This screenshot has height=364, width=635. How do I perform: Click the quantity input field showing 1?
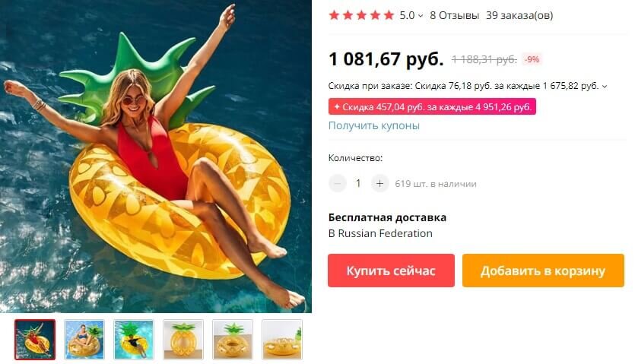[358, 184]
